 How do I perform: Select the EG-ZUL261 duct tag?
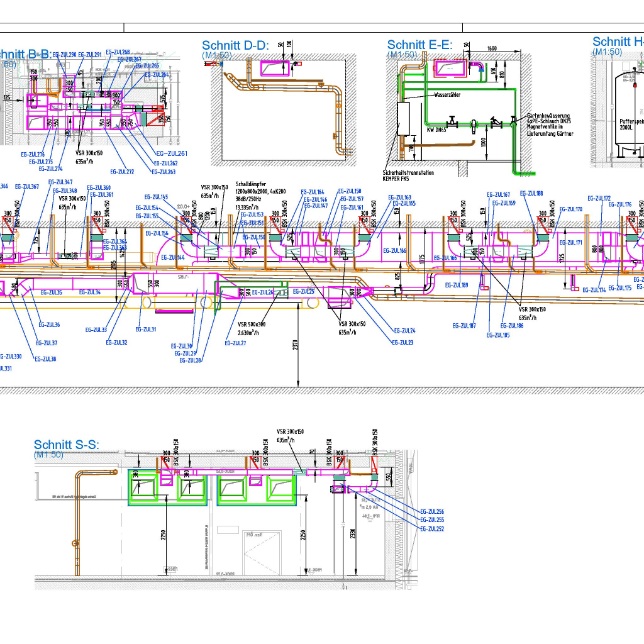point(172,153)
